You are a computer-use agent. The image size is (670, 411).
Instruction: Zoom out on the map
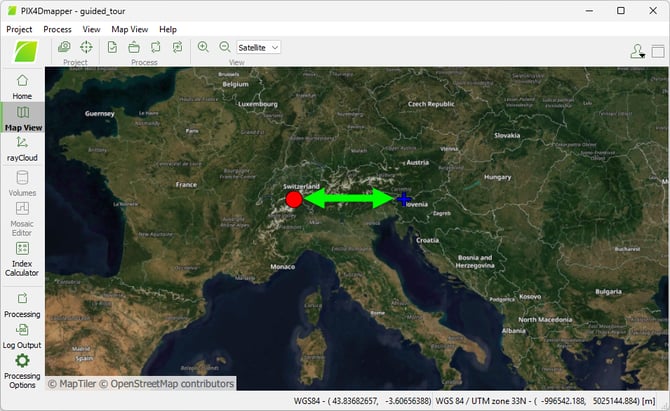tap(225, 47)
